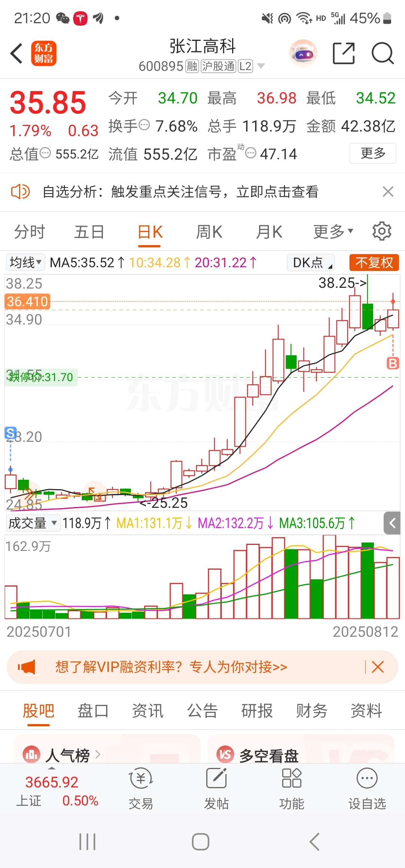Toggle 不复权 adjustment button
405x868 pixels.
[374, 262]
